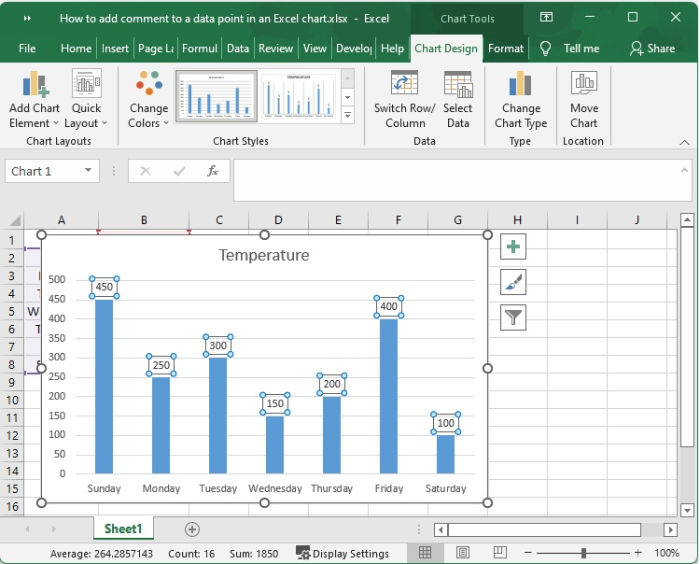Open the Data tab
This screenshot has height=564, width=700.
pos(238,48)
